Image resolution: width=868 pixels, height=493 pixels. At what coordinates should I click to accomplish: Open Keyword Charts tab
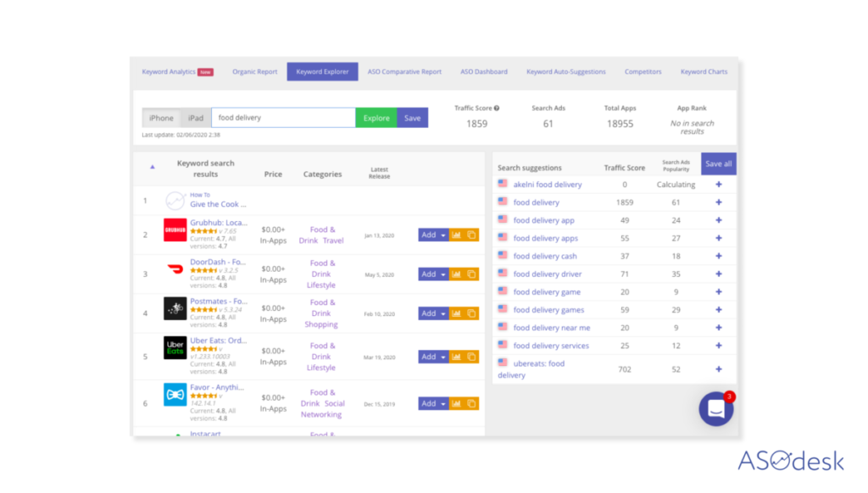pos(704,72)
